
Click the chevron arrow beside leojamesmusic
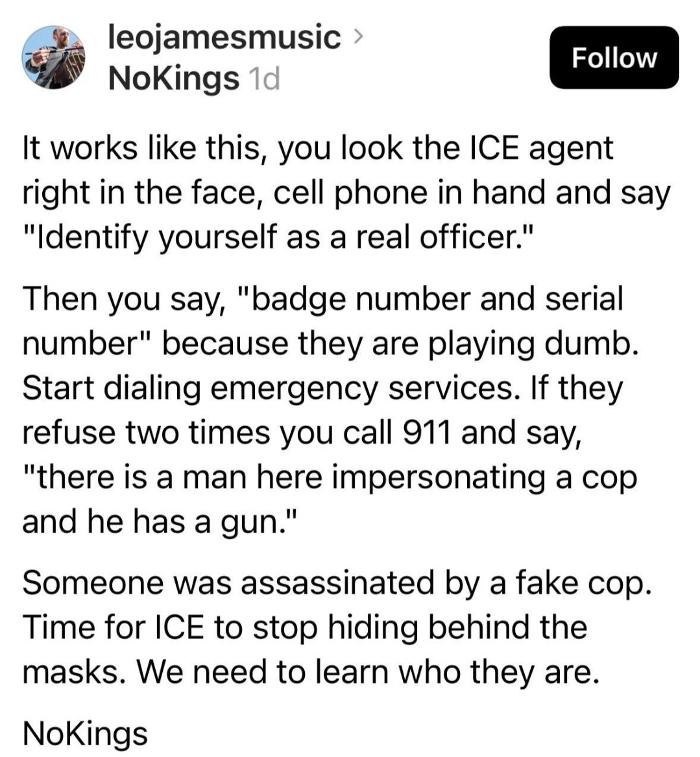click(x=357, y=36)
